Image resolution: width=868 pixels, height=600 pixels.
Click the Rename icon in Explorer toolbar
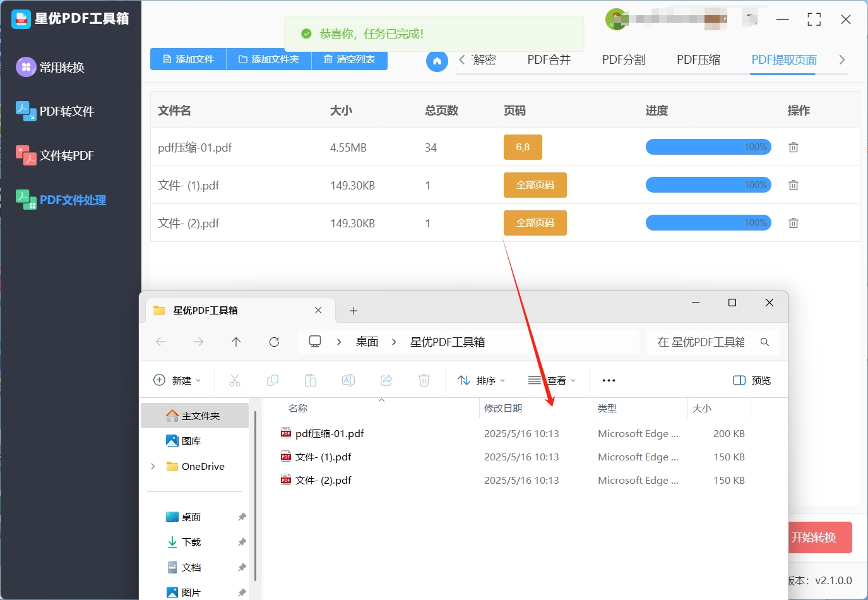(x=348, y=380)
